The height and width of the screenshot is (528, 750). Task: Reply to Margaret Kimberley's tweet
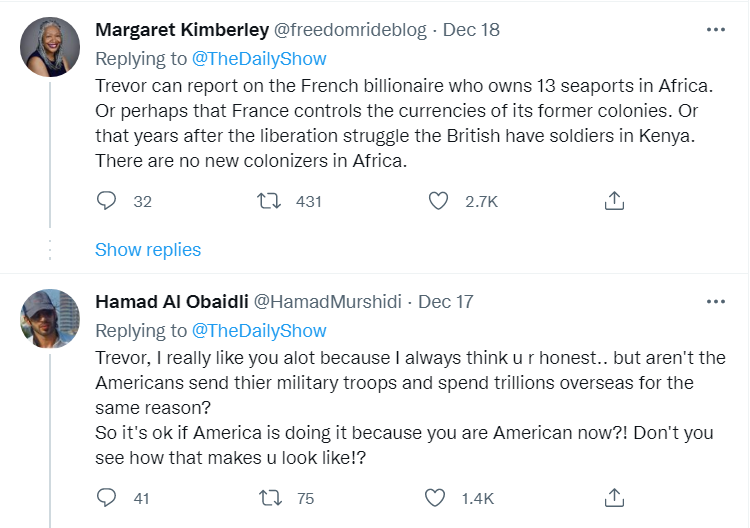click(x=107, y=201)
